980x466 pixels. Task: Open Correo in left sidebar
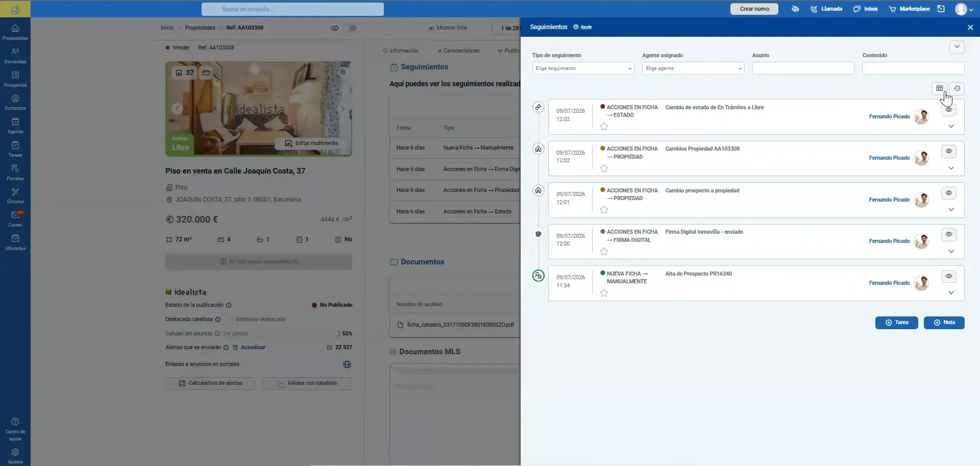(x=15, y=219)
